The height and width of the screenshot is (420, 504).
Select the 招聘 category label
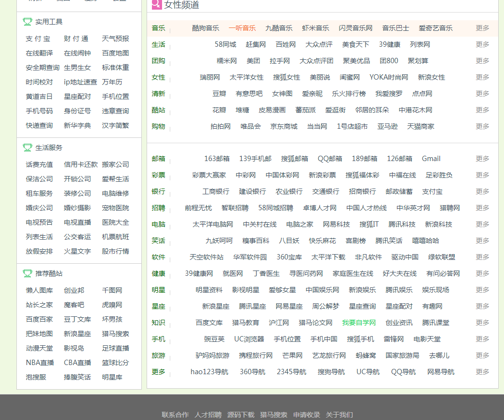point(159,208)
